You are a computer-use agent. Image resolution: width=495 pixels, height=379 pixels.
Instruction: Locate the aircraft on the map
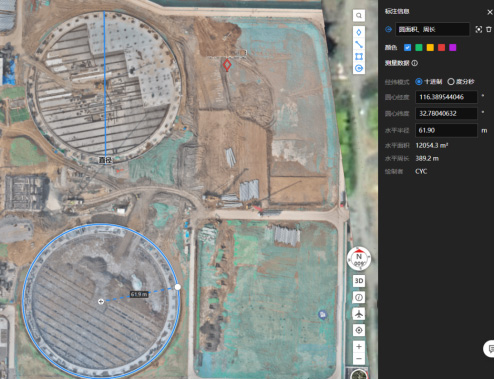point(359,314)
